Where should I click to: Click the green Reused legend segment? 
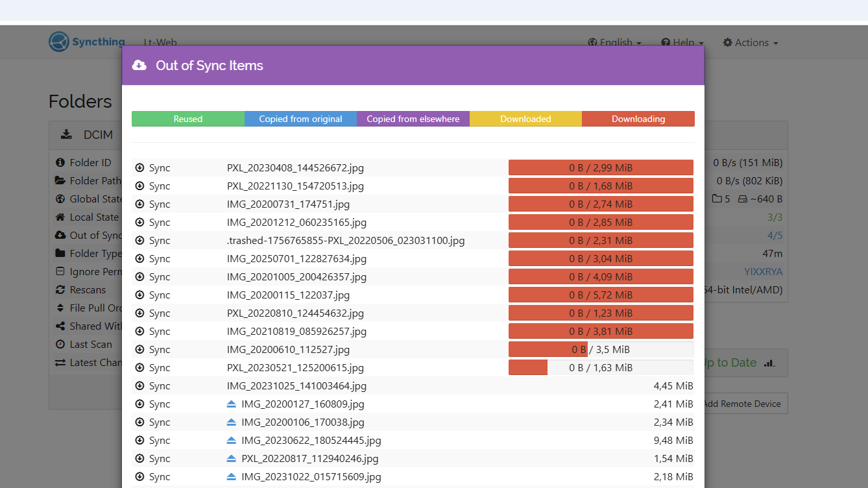coord(188,119)
